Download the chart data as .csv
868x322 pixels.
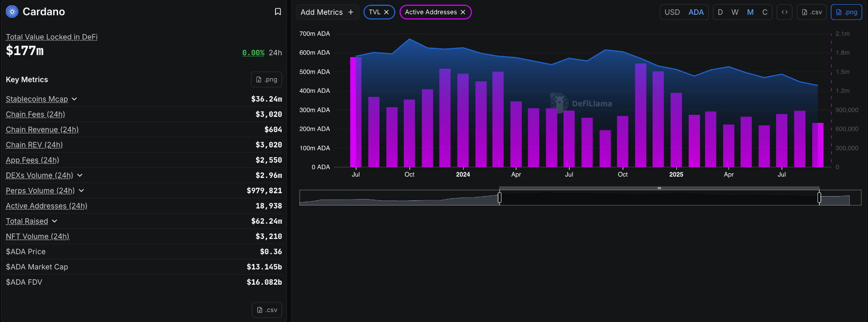812,12
